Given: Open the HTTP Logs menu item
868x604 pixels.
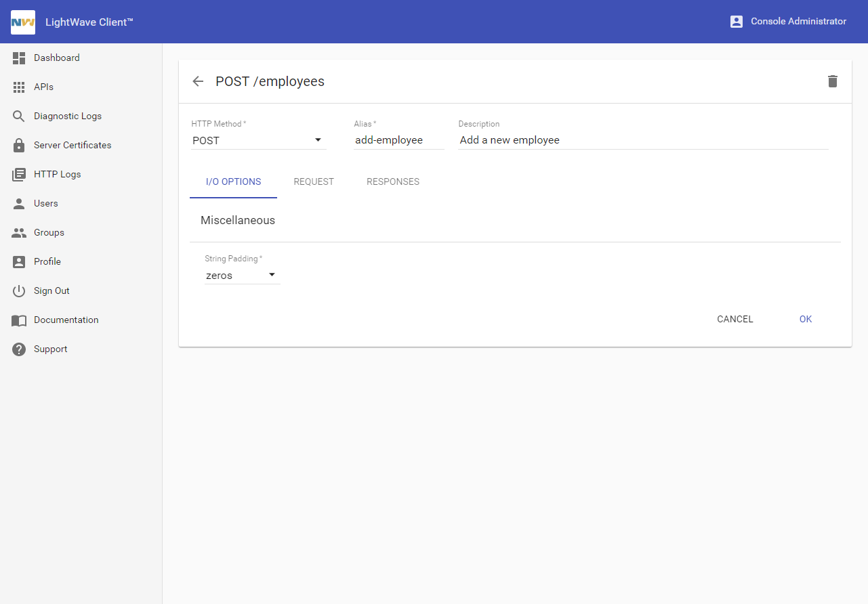Looking at the screenshot, I should click(x=57, y=174).
